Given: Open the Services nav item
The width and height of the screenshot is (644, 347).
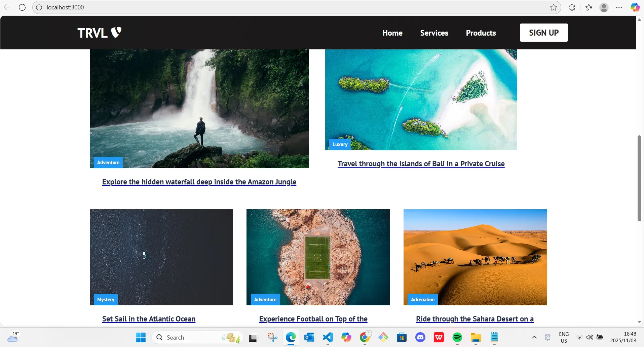Looking at the screenshot, I should [434, 33].
